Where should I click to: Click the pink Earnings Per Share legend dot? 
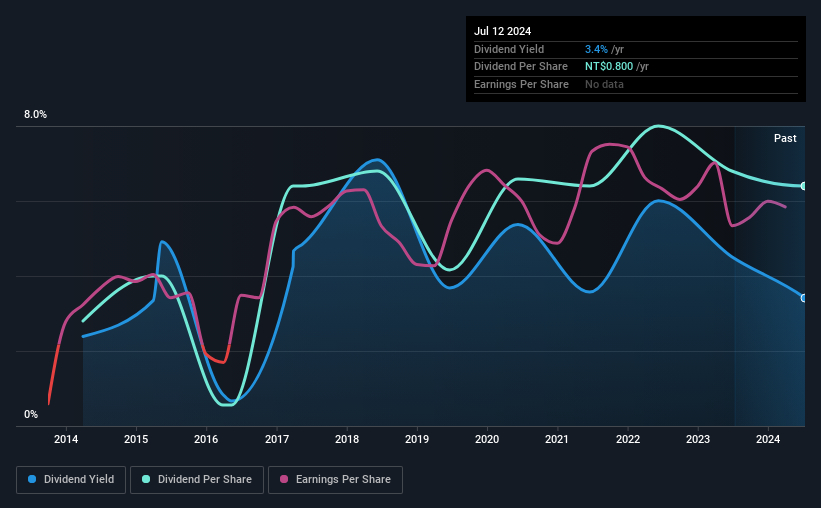pyautogui.click(x=284, y=479)
